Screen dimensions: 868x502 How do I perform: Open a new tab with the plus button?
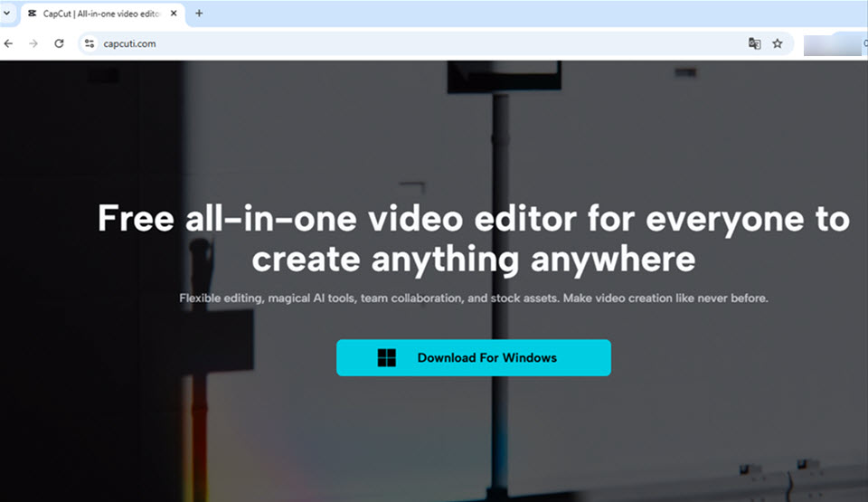point(199,14)
